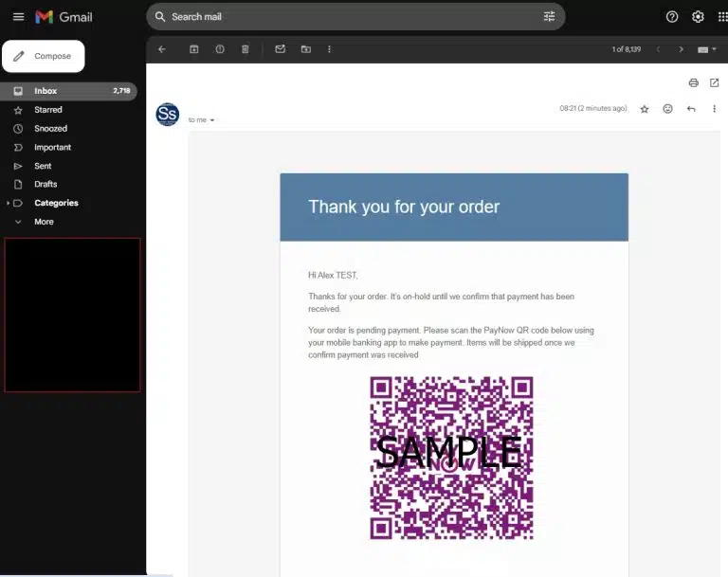Open the main menu hamburger icon
Image resolution: width=728 pixels, height=577 pixels.
coord(19,17)
